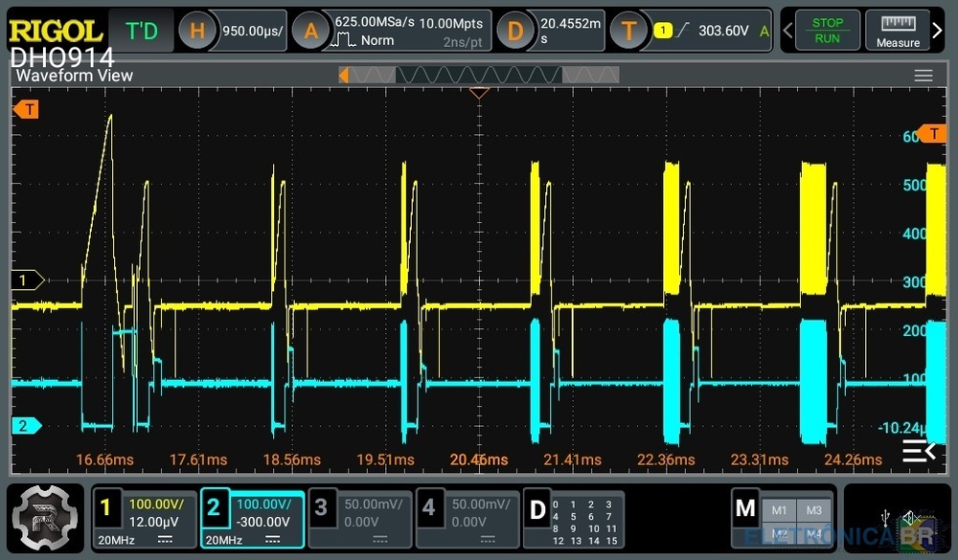This screenshot has width=958, height=560.
Task: Open the Acquisition A settings
Action: (x=310, y=30)
